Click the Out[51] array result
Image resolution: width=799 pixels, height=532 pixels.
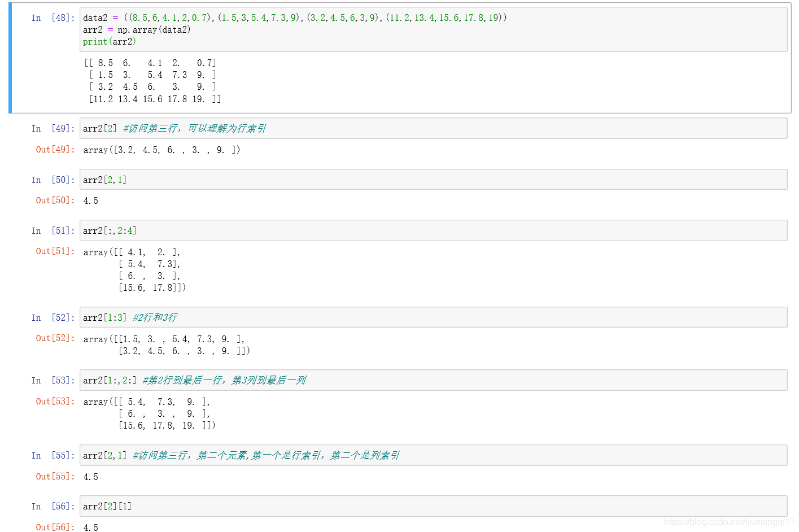134,270
